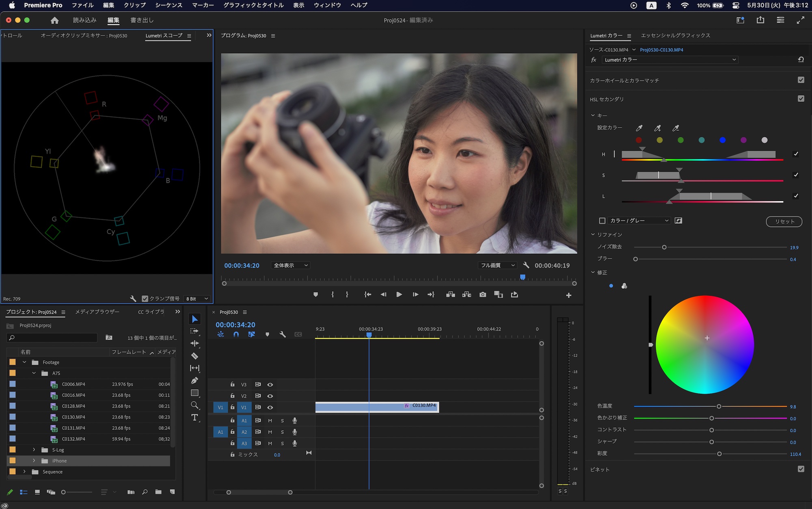The image size is (812, 509).
Task: Select the Zoom tool magnifier
Action: [195, 405]
